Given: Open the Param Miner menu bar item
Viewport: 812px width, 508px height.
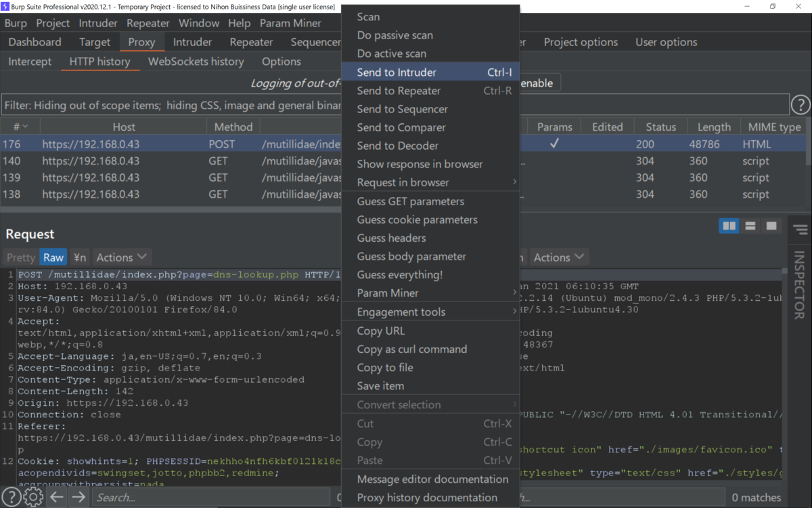Looking at the screenshot, I should pyautogui.click(x=290, y=23).
